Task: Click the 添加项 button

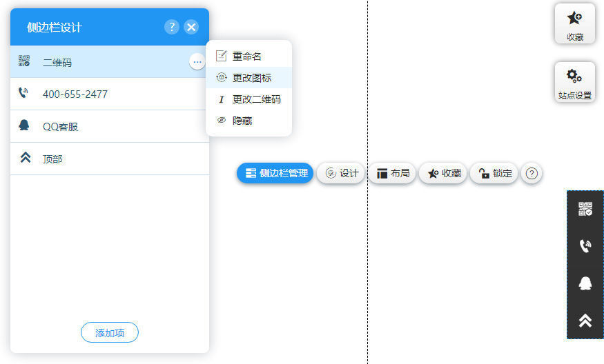Action: click(x=110, y=332)
